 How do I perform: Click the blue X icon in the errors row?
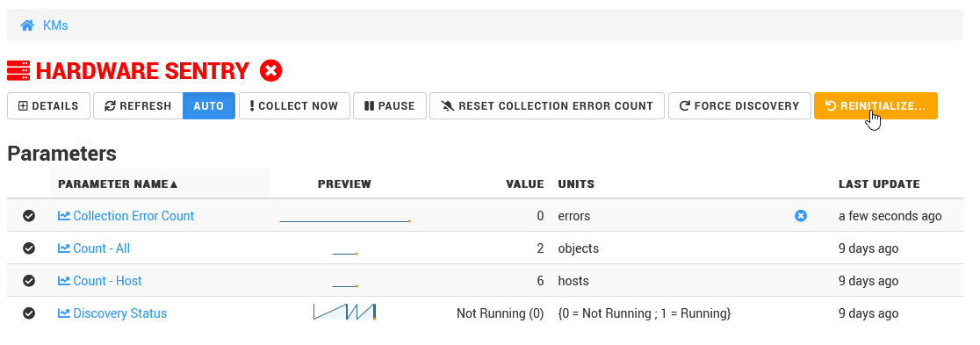pyautogui.click(x=801, y=216)
